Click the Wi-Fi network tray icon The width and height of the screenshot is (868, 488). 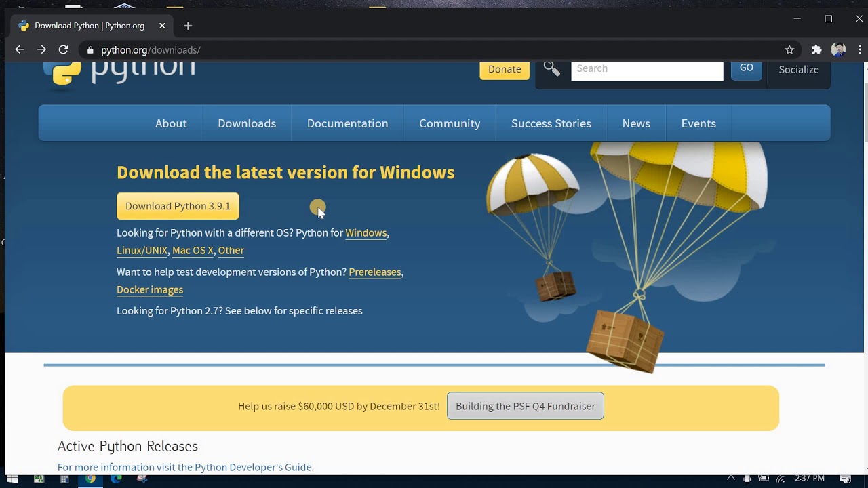pos(781,479)
